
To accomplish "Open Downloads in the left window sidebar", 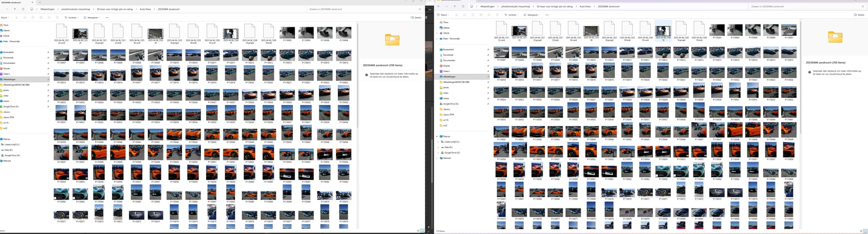I will 9,57.
